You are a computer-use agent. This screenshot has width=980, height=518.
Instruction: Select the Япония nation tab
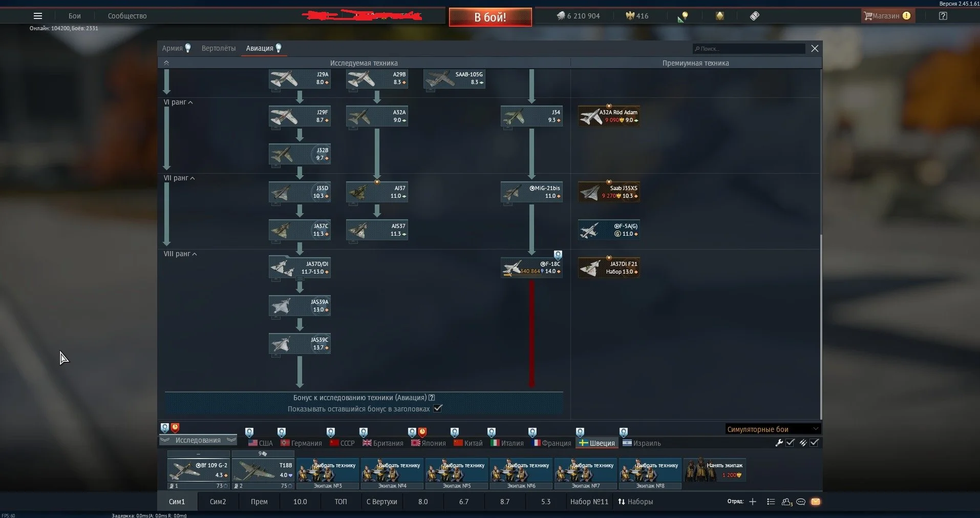point(429,443)
